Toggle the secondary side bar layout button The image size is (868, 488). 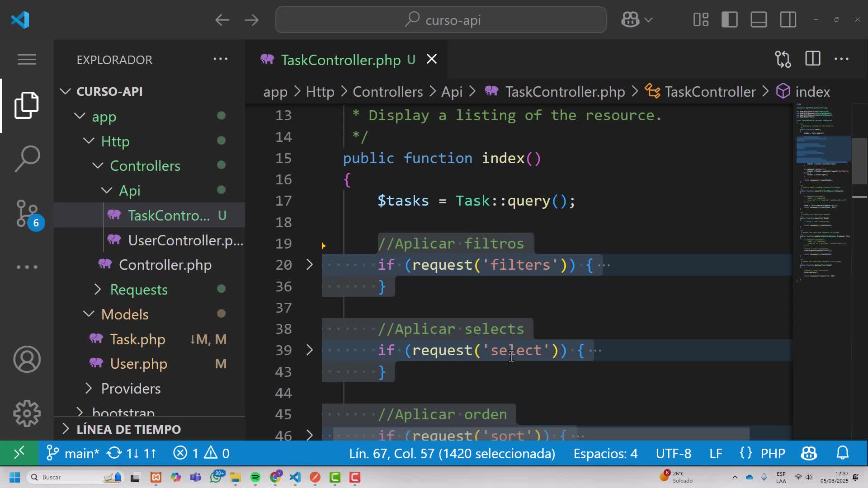tap(788, 20)
